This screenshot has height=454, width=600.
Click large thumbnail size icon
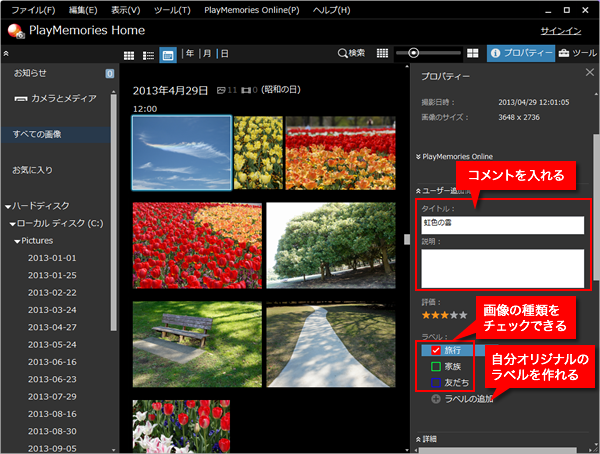click(x=473, y=53)
